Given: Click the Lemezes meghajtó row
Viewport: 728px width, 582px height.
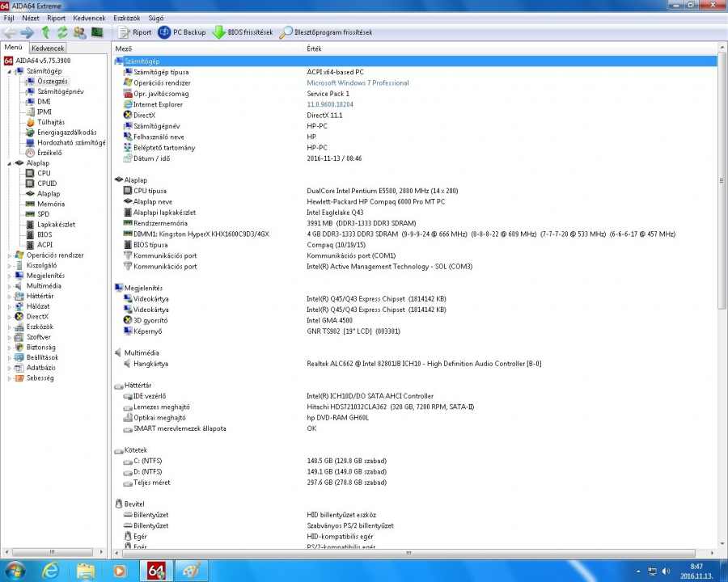Looking at the screenshot, I should pyautogui.click(x=415, y=407).
